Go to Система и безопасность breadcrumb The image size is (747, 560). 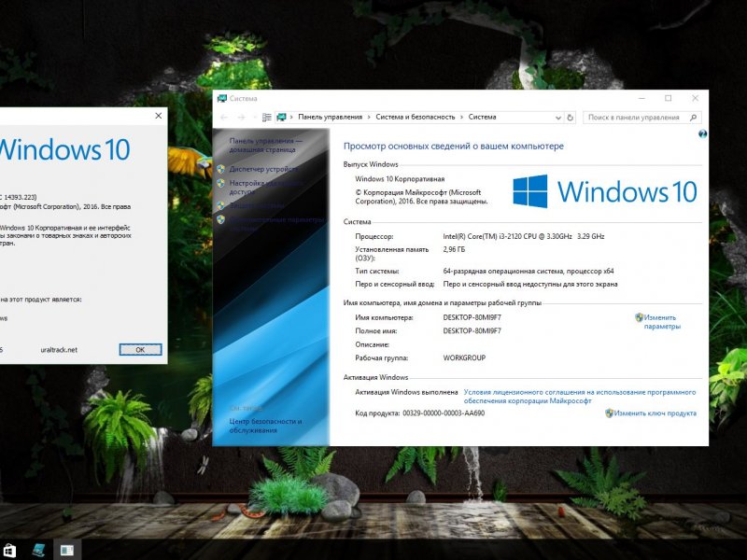tap(416, 118)
